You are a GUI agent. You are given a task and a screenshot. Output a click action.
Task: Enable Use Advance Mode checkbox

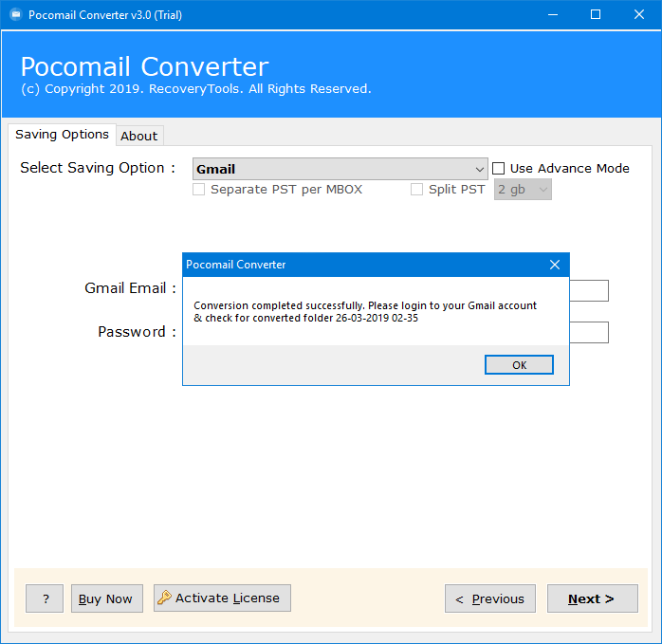[499, 169]
